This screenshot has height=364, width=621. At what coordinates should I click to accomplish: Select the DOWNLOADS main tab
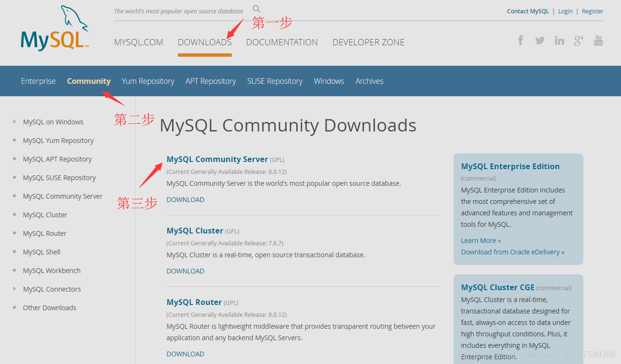(205, 42)
